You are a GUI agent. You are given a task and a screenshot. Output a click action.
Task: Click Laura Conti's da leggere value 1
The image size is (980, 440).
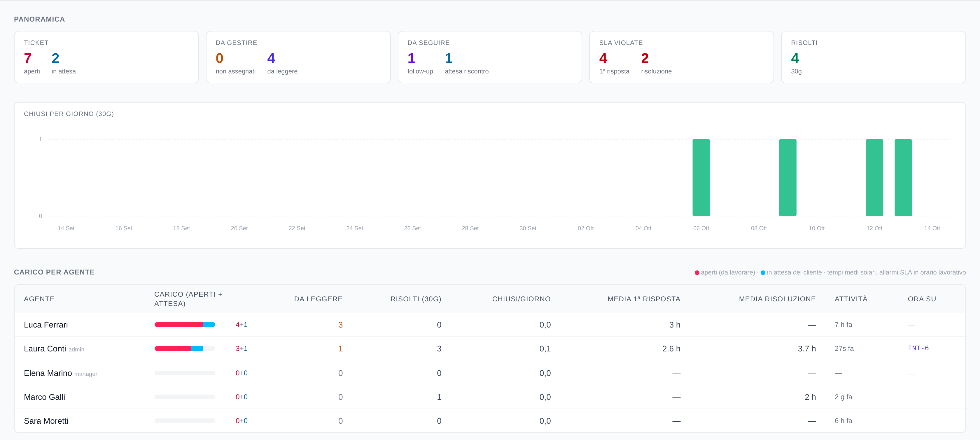click(340, 349)
